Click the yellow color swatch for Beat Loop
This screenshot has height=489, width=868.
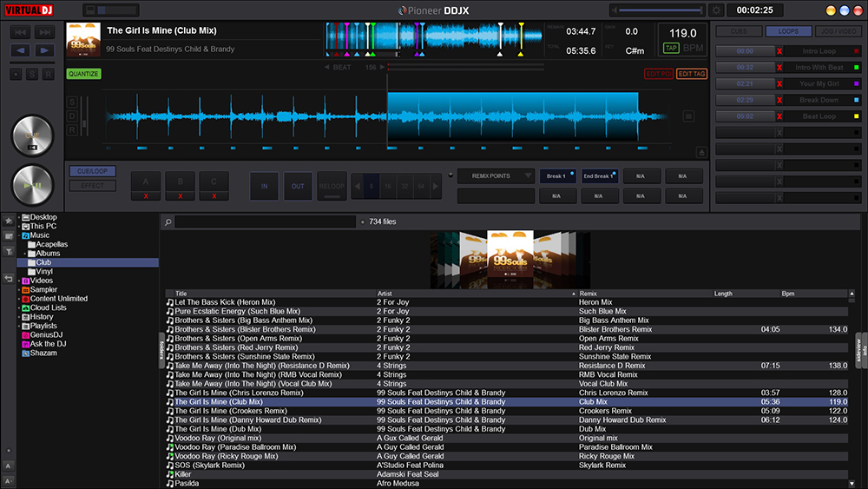(x=857, y=116)
